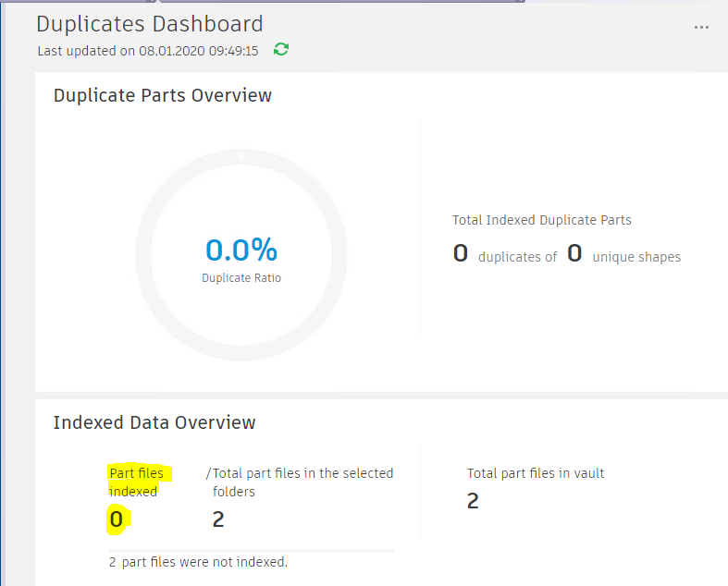Screen dimensions: 728x586
Task: Click the 2 under vault total
Action: [x=473, y=501]
